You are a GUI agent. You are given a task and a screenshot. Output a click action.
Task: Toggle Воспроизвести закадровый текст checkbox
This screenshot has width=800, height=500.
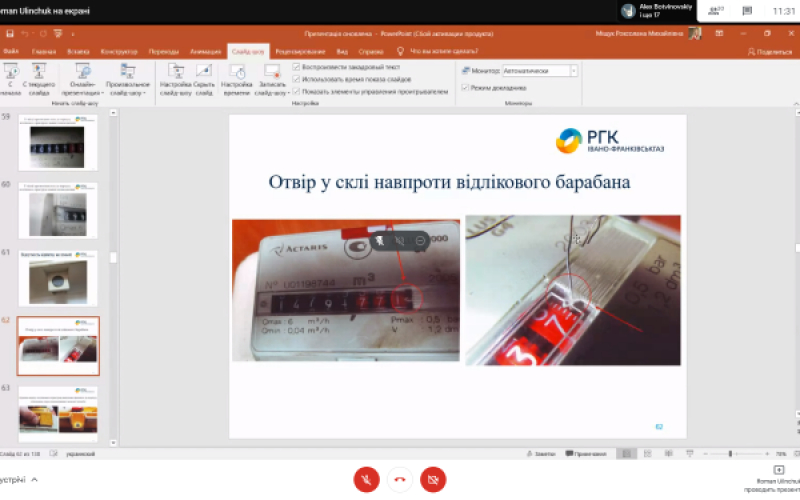point(296,67)
